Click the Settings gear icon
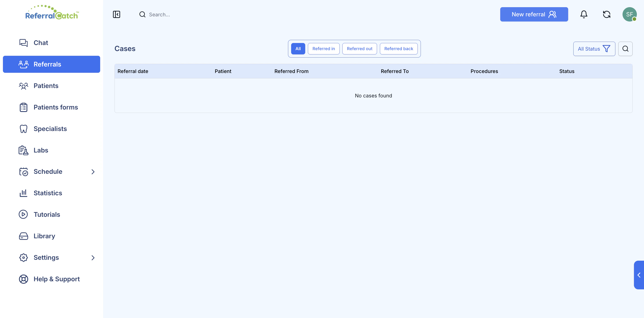This screenshot has height=318, width=644. coord(23,257)
